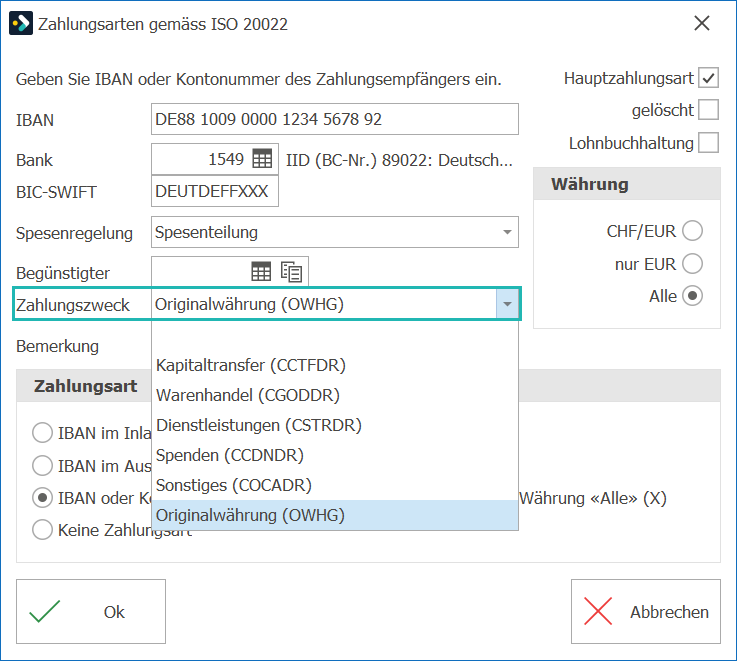746x670 pixels.
Task: Select the IBAN im Inland payment type
Action: tap(42, 433)
